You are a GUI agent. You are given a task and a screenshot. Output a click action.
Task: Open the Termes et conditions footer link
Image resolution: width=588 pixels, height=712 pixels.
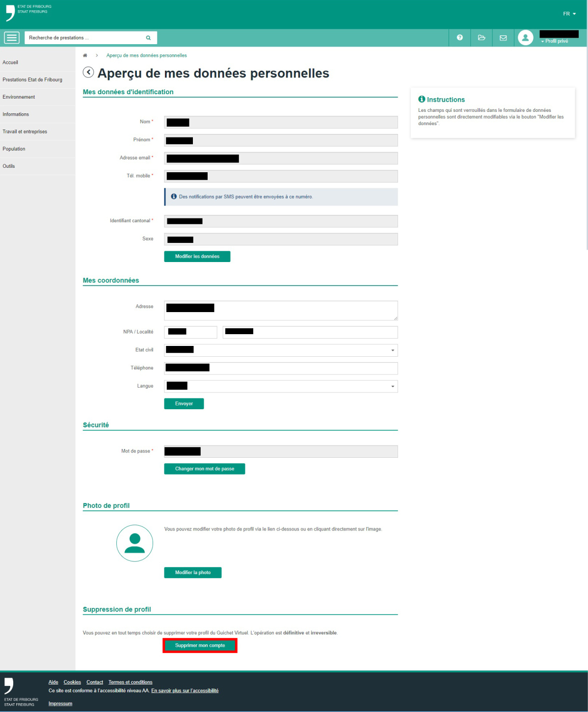(130, 682)
